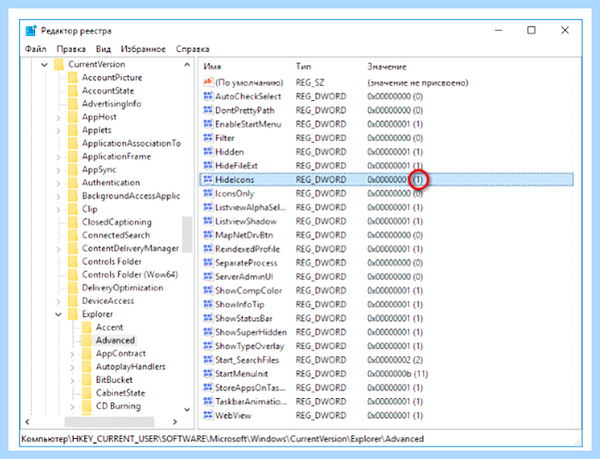600x459 pixels.
Task: Collapse the Explorer key
Action: (x=58, y=314)
